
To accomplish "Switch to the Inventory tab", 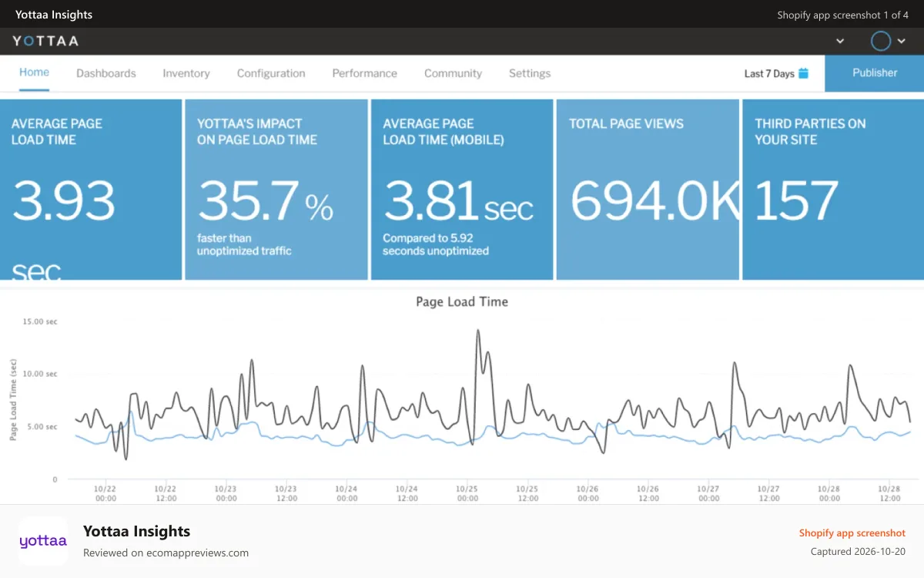I will [x=186, y=73].
